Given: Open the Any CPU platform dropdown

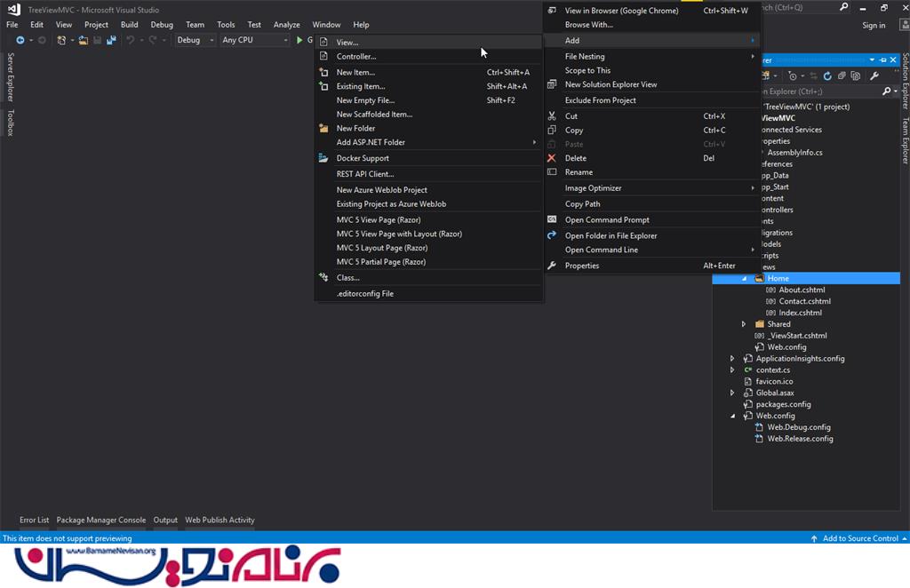Looking at the screenshot, I should click(255, 40).
